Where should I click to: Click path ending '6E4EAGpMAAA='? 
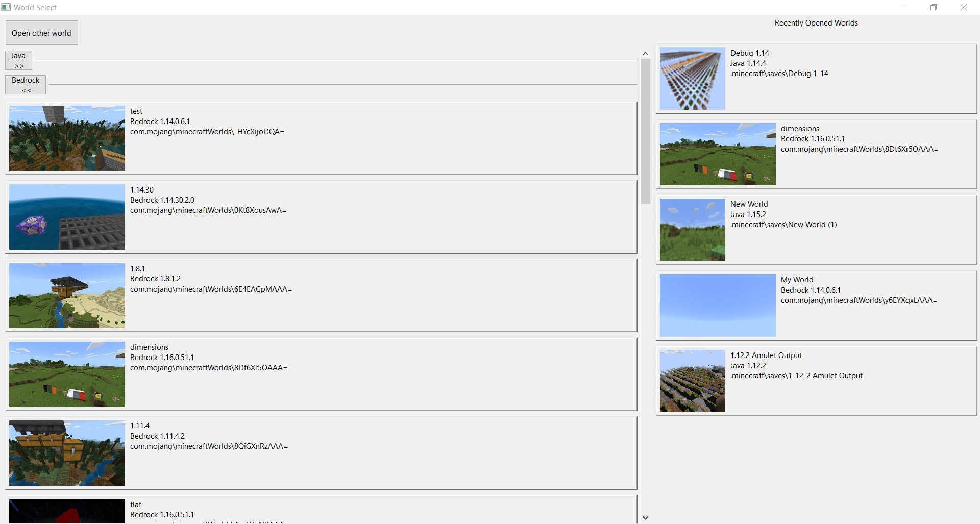tap(211, 289)
